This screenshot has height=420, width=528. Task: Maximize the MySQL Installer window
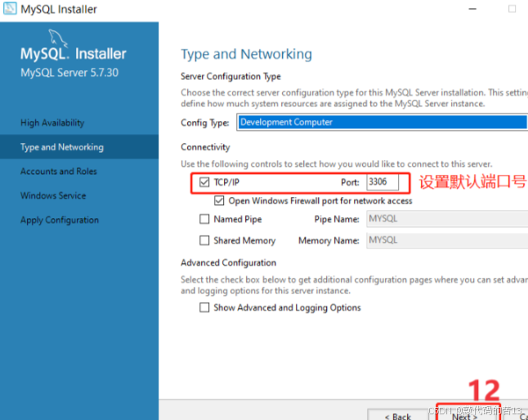pos(512,9)
